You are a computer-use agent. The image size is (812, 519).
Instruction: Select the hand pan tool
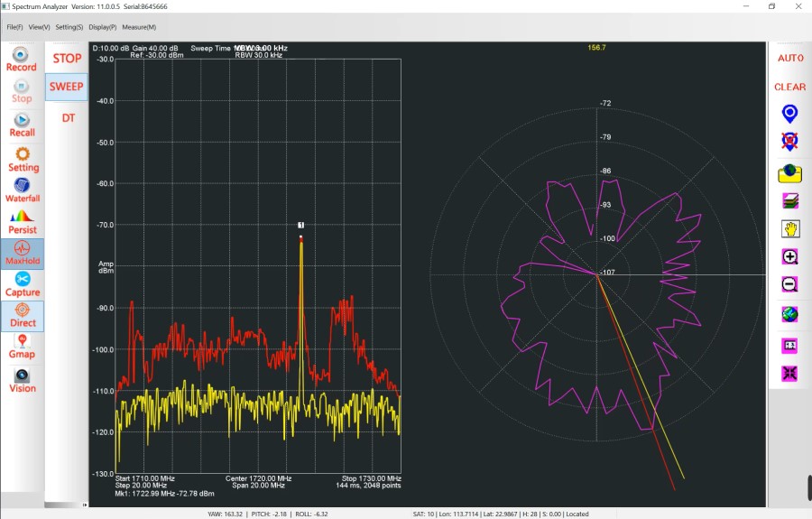(x=789, y=228)
